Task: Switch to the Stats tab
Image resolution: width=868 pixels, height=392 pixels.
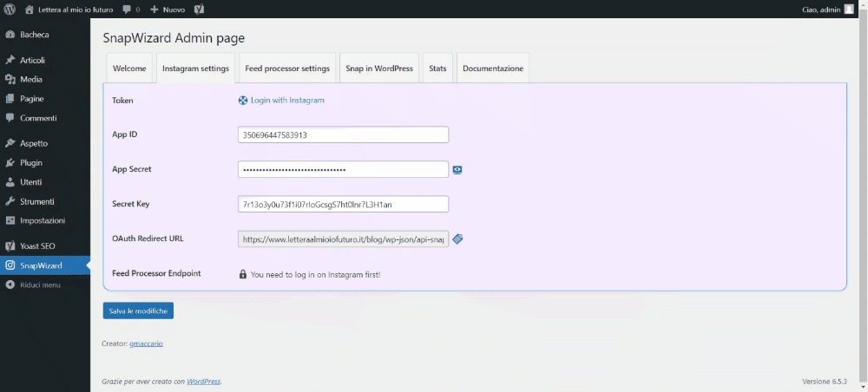Action: (x=437, y=69)
